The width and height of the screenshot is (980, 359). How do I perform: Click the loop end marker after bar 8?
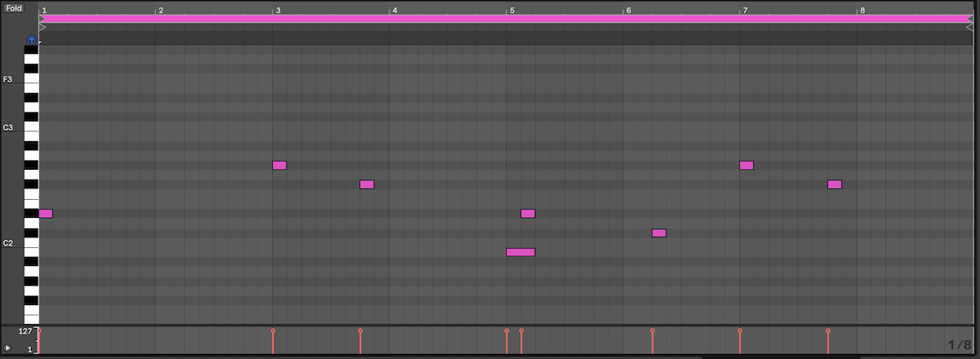[969, 19]
